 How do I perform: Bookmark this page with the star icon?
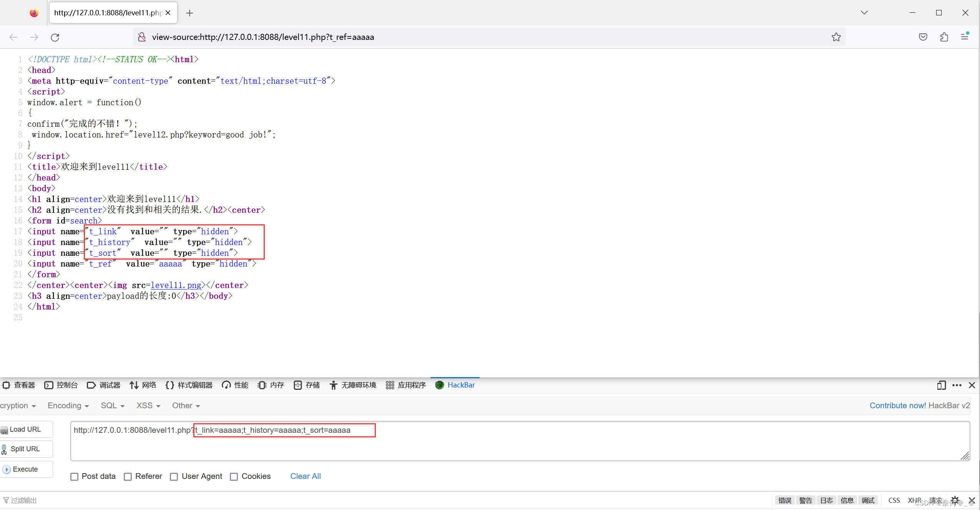pyautogui.click(x=836, y=37)
